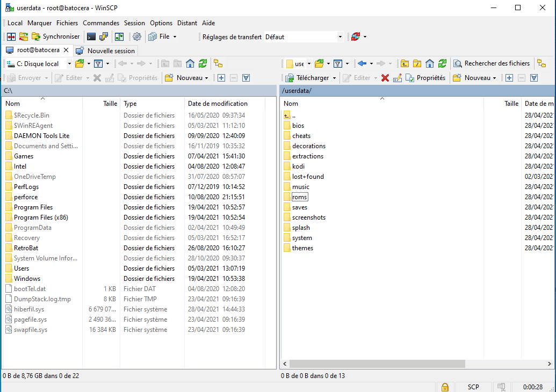556x392 pixels.
Task: Open terminal console icon in toolbar
Action: [91, 37]
